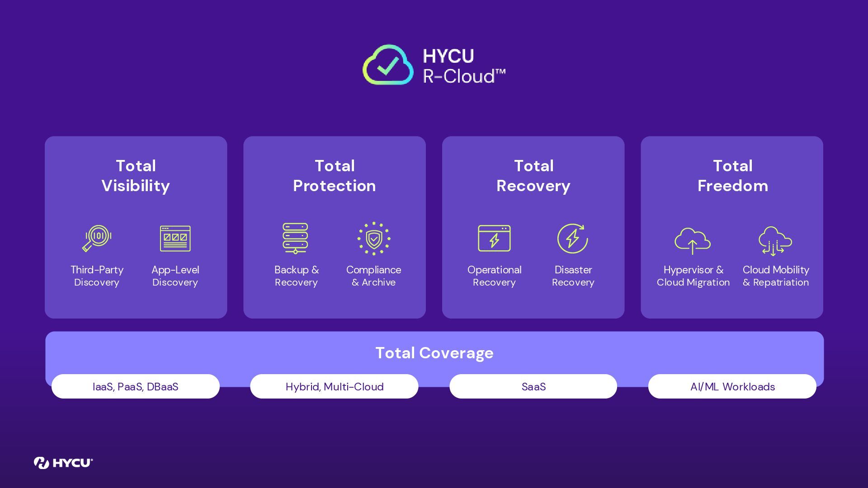This screenshot has width=868, height=488.
Task: Click the HYCU R-Cloud checkmark cloud logo
Action: tap(388, 65)
